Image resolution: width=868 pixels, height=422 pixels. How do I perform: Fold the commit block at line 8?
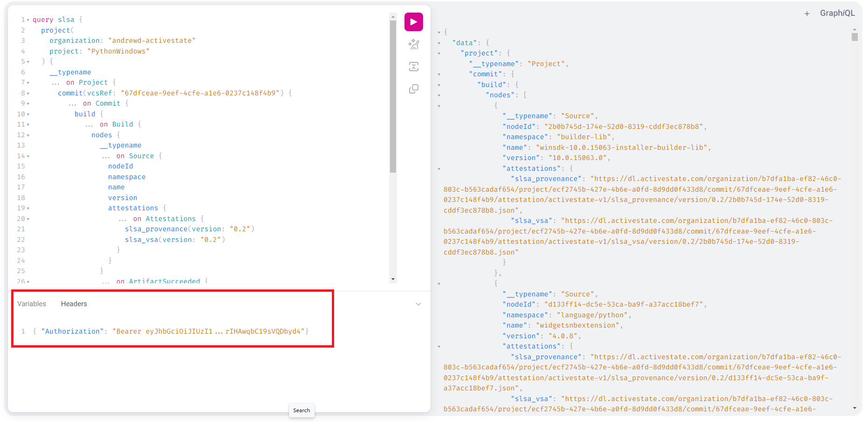28,94
